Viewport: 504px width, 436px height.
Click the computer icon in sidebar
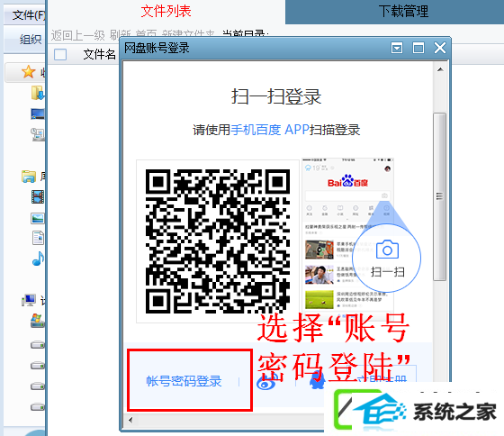point(29,300)
